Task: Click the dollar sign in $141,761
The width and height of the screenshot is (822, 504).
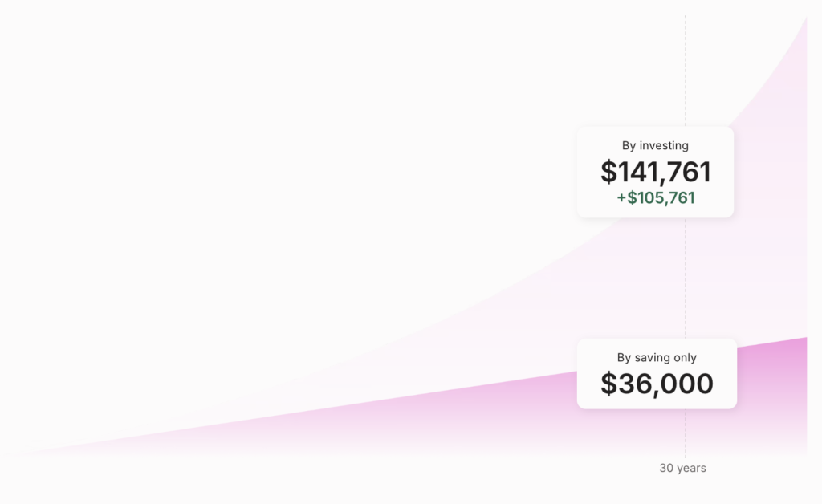Action: click(x=608, y=173)
